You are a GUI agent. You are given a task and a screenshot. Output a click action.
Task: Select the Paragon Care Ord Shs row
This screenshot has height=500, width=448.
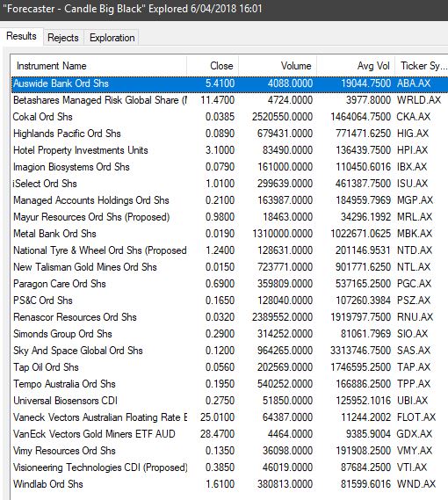[229, 284]
